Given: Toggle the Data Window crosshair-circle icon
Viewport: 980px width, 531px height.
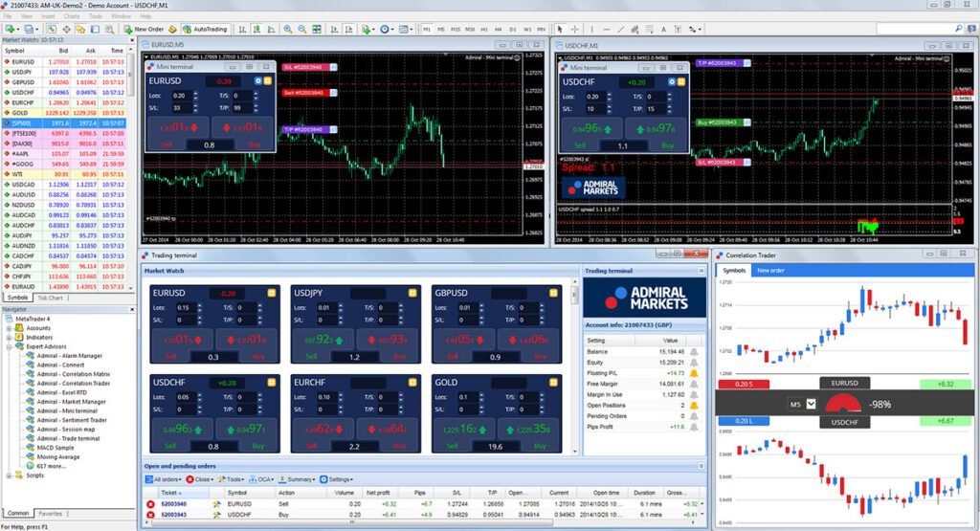Looking at the screenshot, I should 66,29.
